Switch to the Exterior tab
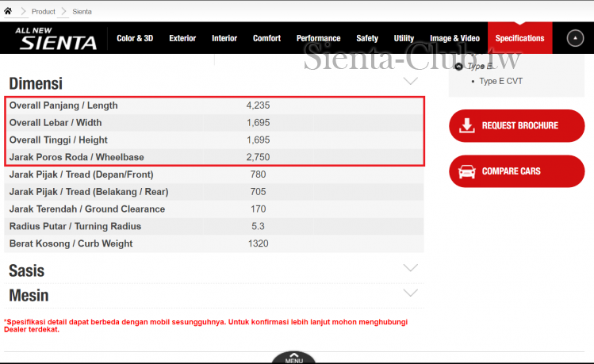 (182, 38)
